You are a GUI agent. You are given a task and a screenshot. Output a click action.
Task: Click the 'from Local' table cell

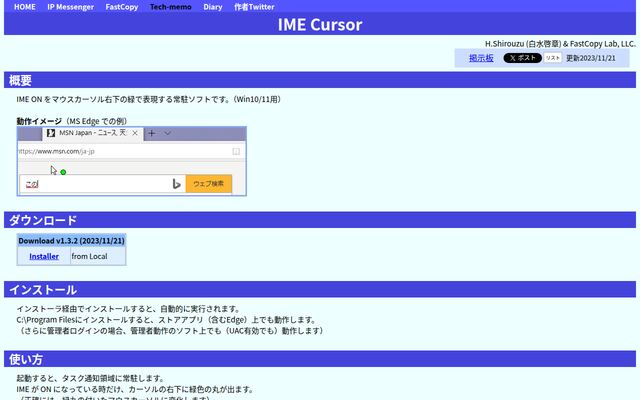coord(98,256)
